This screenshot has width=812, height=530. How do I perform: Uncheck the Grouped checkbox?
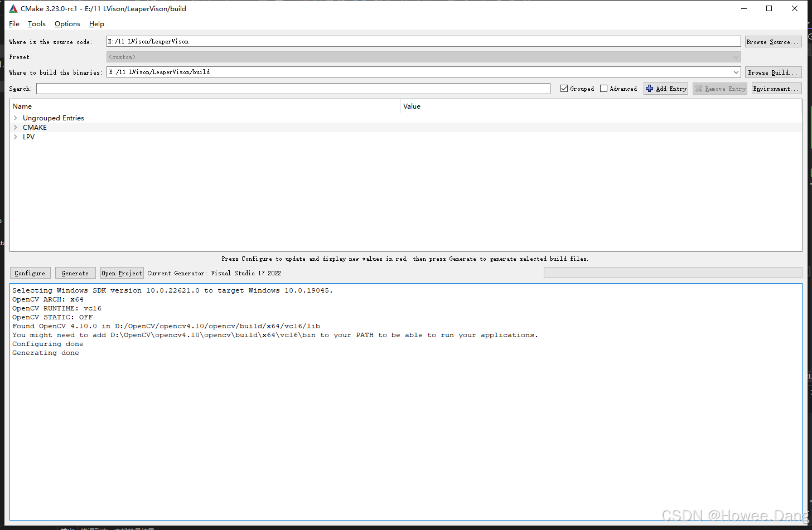[x=564, y=89]
